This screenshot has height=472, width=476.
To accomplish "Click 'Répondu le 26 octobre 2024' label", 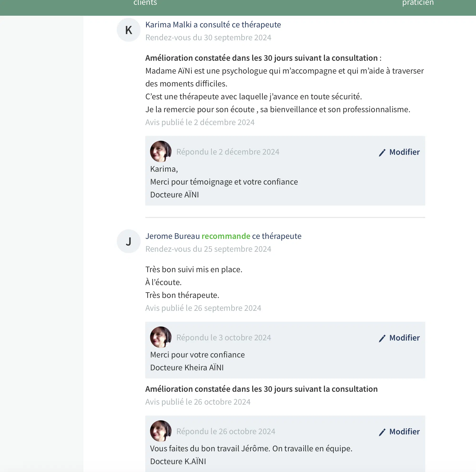I will coord(226,431).
